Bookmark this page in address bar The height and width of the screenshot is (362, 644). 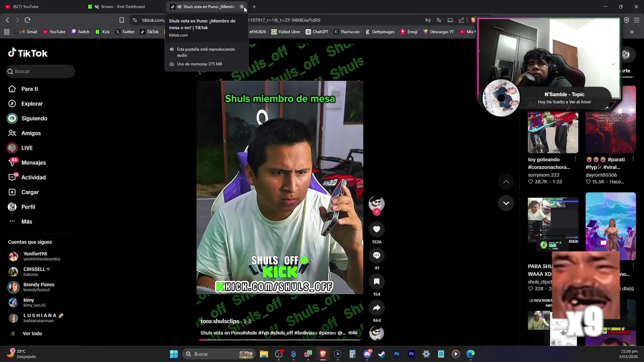(122, 20)
